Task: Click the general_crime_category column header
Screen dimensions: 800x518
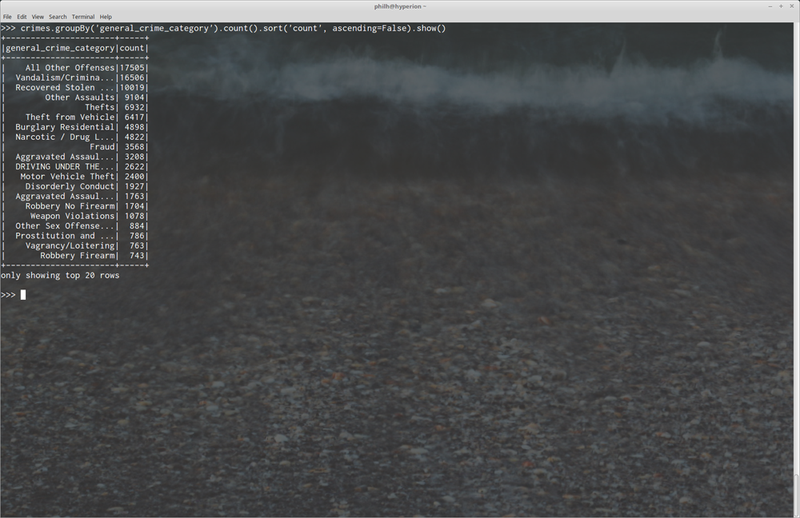Action: tap(60, 48)
